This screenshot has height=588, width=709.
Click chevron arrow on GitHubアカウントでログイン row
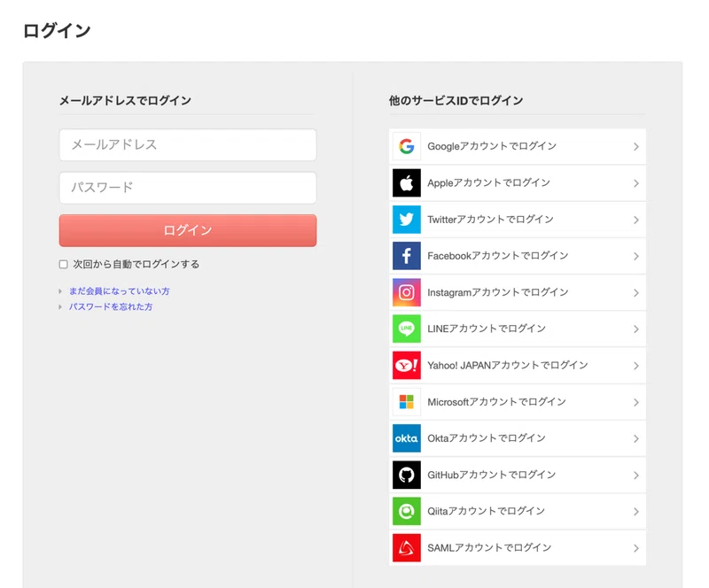point(636,476)
